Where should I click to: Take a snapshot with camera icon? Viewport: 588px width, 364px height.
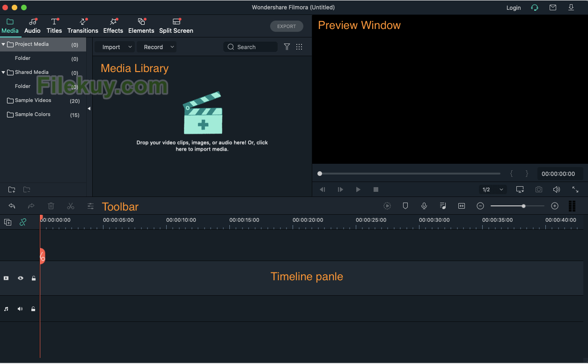tap(539, 189)
